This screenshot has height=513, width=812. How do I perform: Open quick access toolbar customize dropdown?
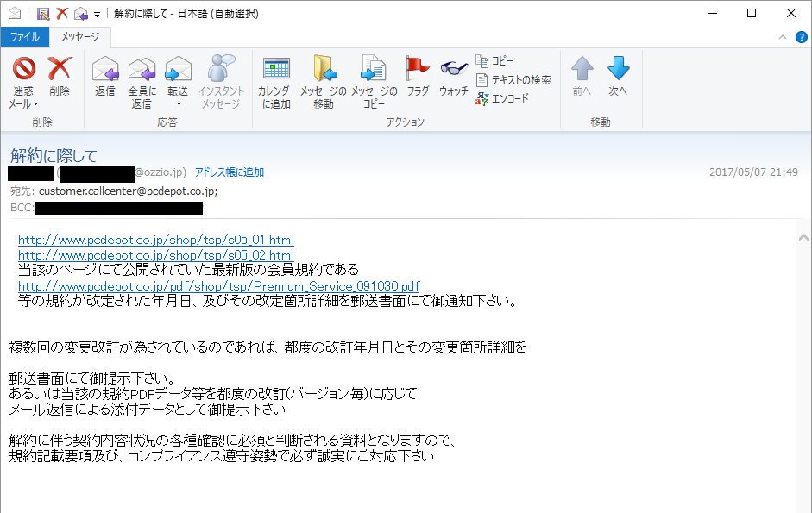(97, 15)
